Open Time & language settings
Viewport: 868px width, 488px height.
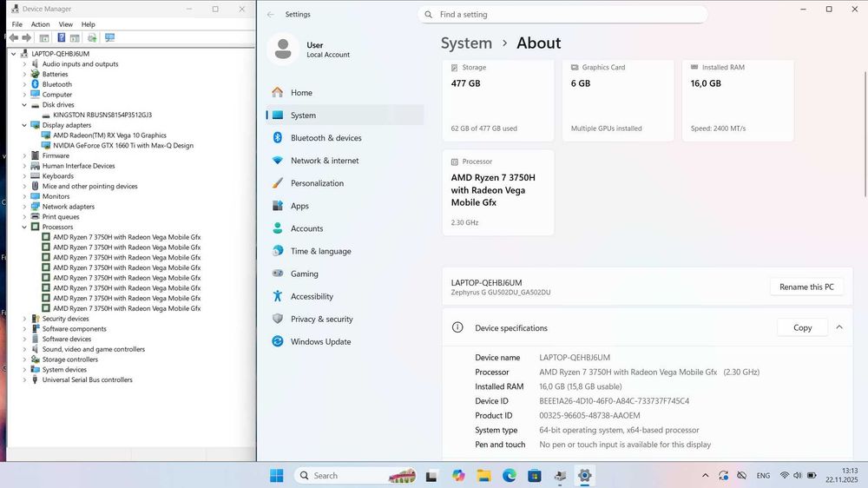tap(345, 252)
